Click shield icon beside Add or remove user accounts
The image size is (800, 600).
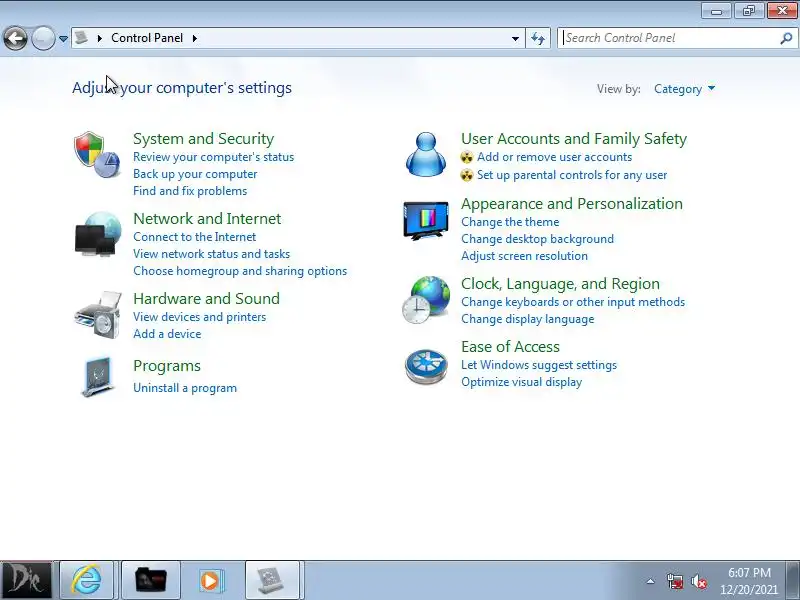tap(467, 157)
